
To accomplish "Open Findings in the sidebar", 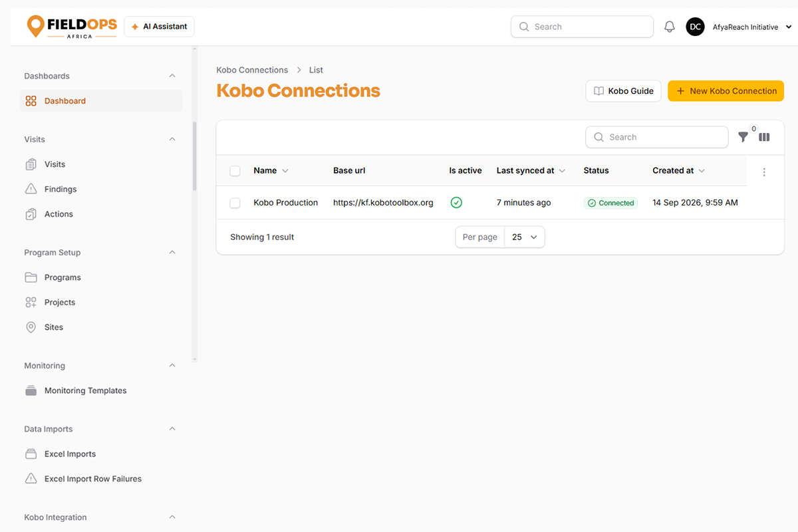I will click(x=101, y=190).
